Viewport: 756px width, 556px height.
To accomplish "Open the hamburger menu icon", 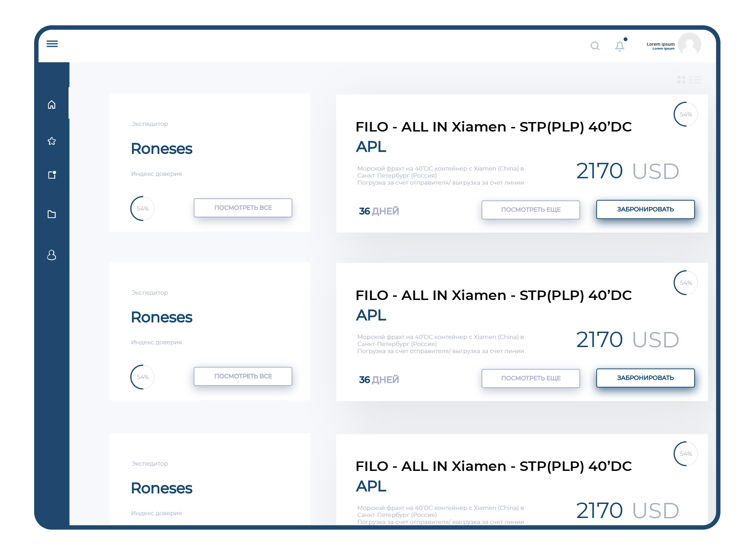I will click(52, 44).
